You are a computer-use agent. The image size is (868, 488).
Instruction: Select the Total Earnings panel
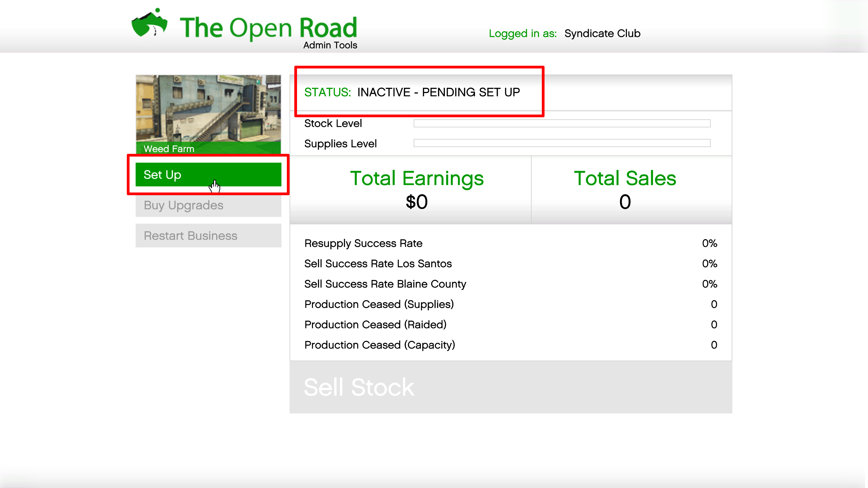point(417,190)
